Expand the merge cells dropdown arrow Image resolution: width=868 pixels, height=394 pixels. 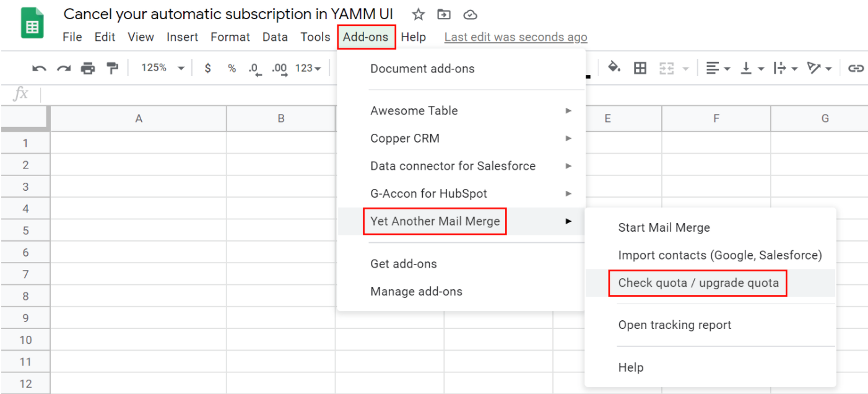685,69
